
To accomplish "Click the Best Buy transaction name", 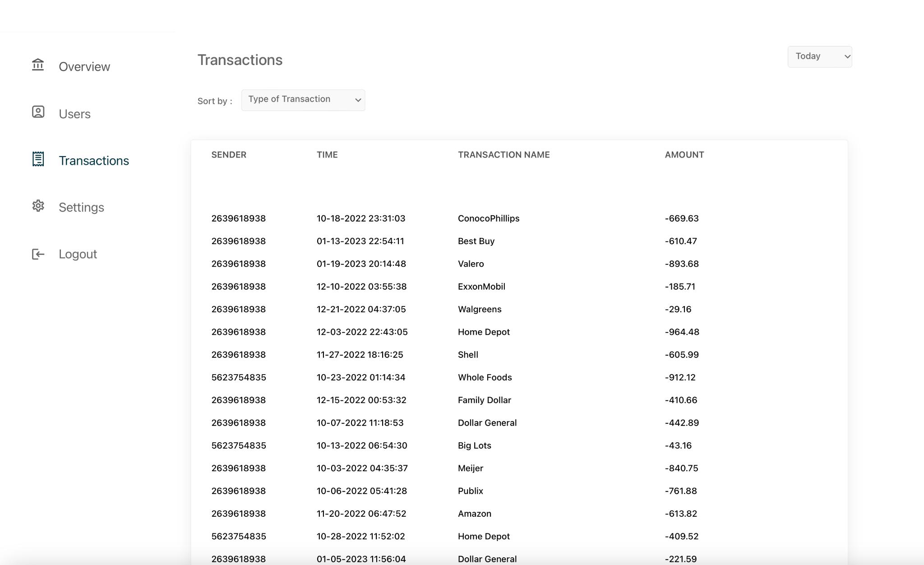I will click(x=476, y=241).
